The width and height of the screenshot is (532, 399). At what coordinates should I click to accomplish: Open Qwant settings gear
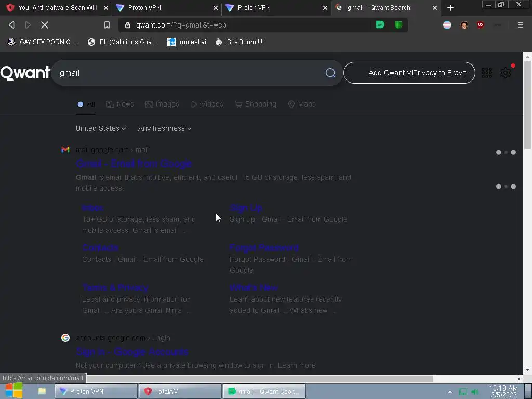pyautogui.click(x=506, y=73)
